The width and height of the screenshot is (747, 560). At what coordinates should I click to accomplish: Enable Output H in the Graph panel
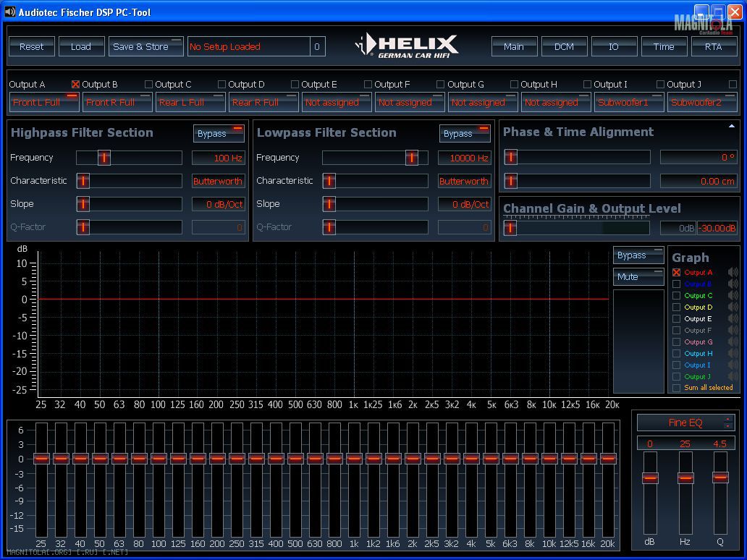(677, 353)
